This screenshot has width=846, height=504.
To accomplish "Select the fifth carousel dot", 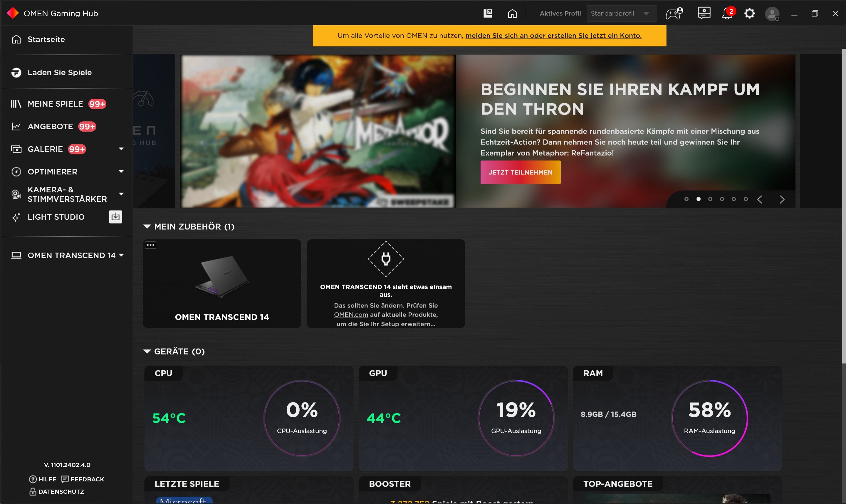I will 733,199.
